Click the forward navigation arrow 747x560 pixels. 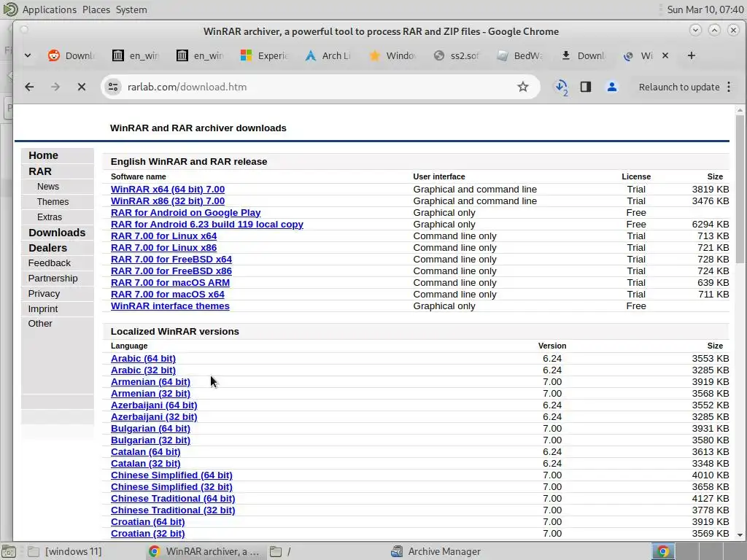point(55,87)
